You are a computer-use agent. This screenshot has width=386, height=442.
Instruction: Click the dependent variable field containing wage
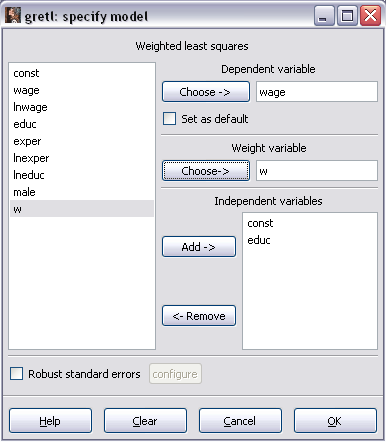[317, 92]
